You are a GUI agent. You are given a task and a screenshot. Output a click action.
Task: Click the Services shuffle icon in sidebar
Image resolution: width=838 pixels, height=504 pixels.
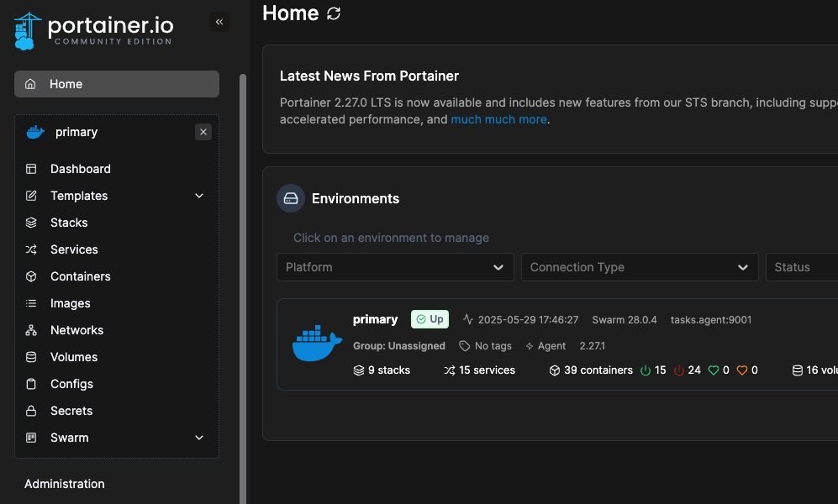click(x=31, y=249)
